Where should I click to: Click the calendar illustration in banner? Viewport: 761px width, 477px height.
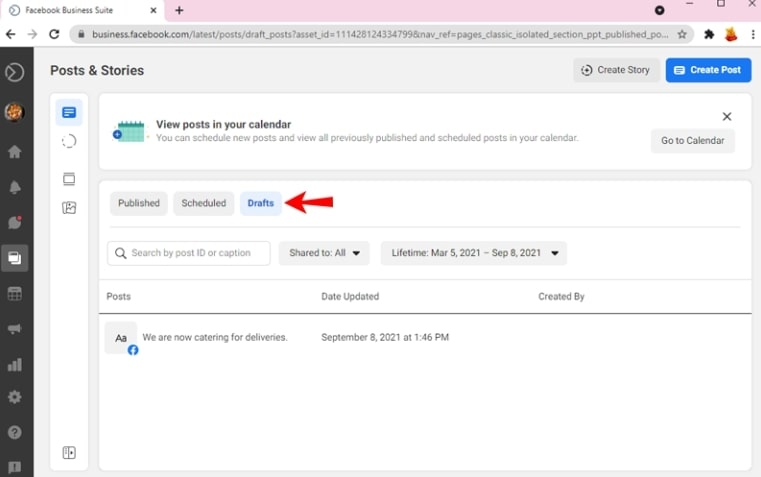coord(129,132)
